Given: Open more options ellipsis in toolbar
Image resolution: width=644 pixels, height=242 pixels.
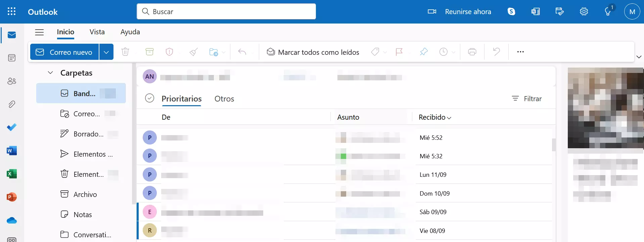Looking at the screenshot, I should coord(520,52).
